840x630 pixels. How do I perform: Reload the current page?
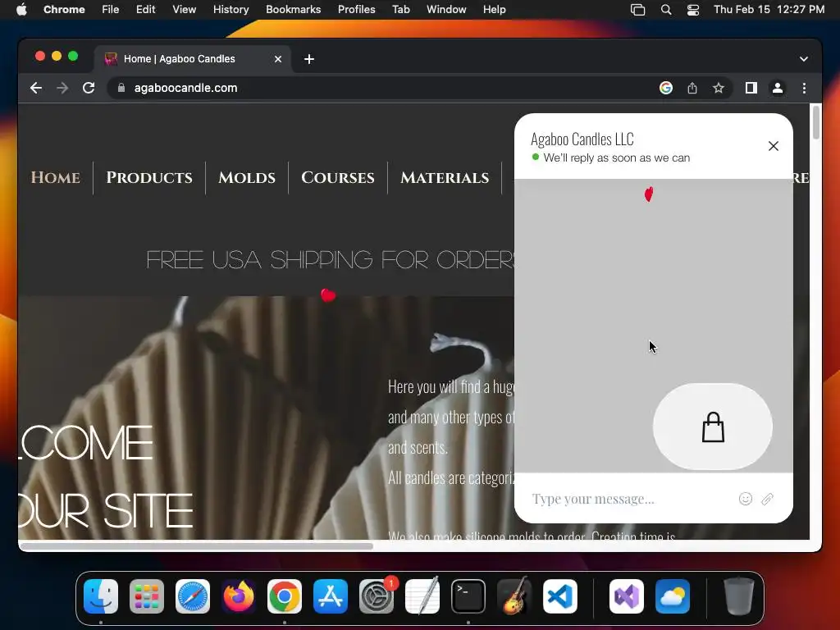click(x=89, y=88)
